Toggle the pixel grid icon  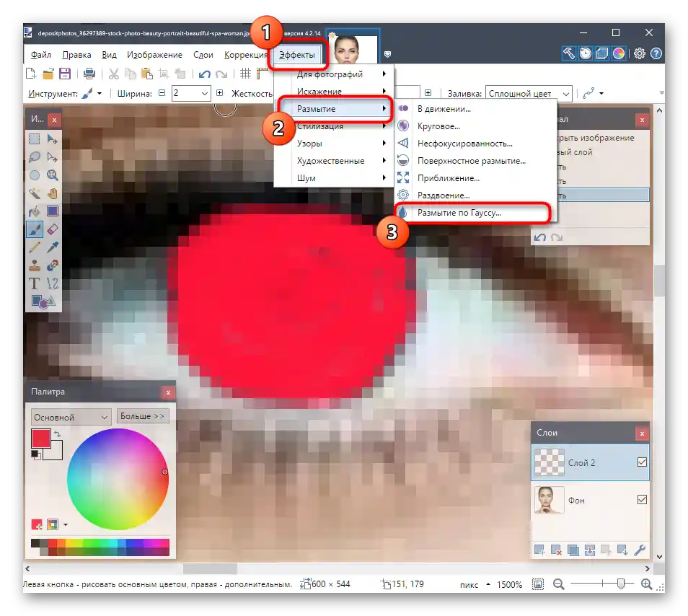click(x=246, y=74)
